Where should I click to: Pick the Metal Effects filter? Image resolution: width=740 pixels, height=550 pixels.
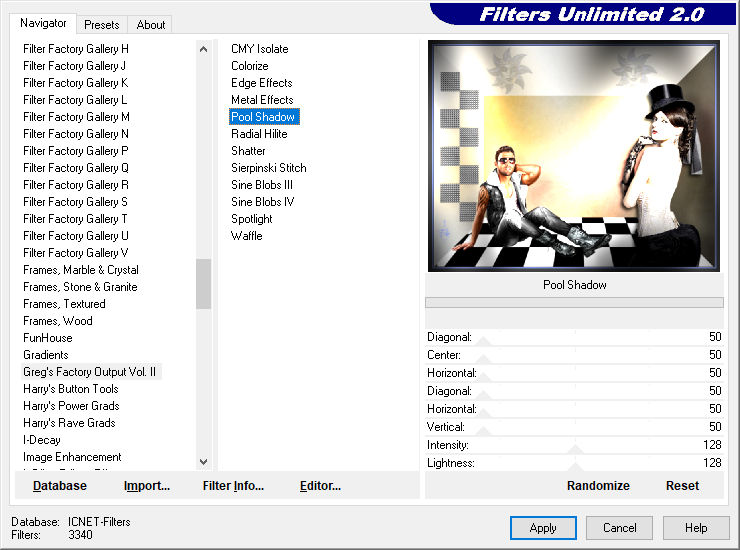262,100
